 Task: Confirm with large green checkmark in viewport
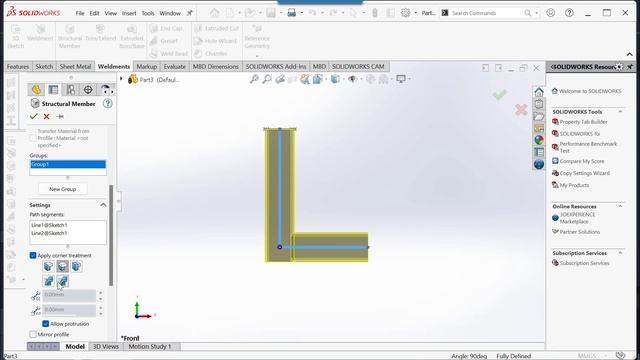click(500, 95)
